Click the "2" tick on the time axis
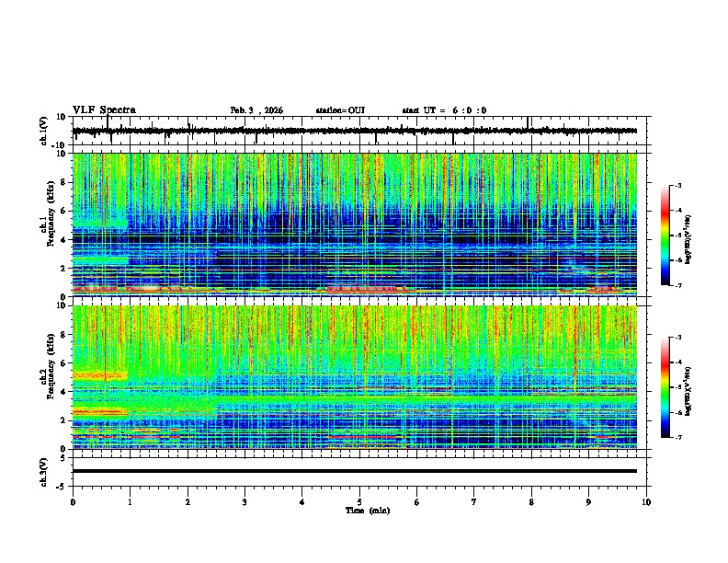The width and height of the screenshot is (728, 563). click(x=188, y=502)
